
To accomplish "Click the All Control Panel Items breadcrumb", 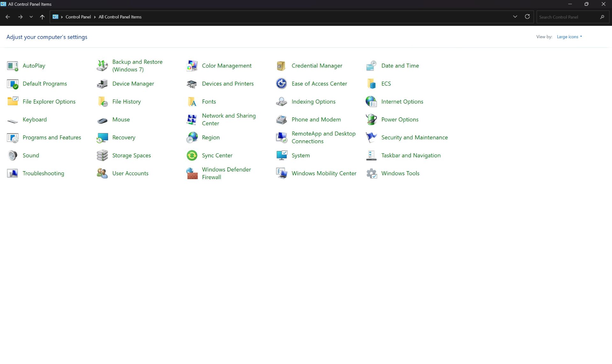I will pos(120,17).
